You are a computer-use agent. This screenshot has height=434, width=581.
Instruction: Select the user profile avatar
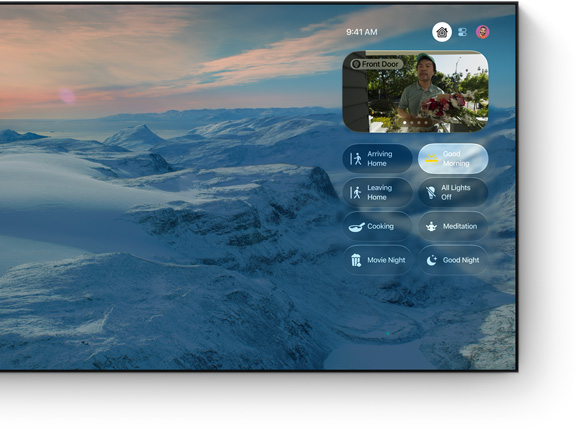coord(482,32)
